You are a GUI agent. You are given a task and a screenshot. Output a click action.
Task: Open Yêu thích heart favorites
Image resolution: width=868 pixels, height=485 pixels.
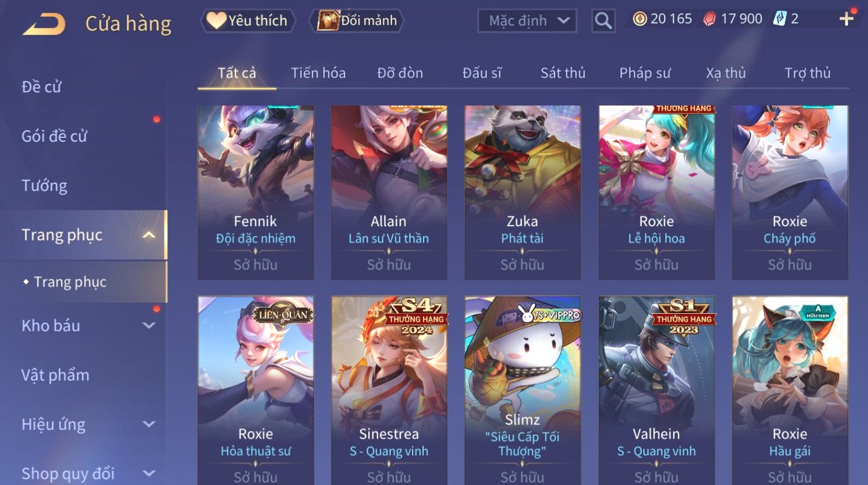[x=248, y=21]
